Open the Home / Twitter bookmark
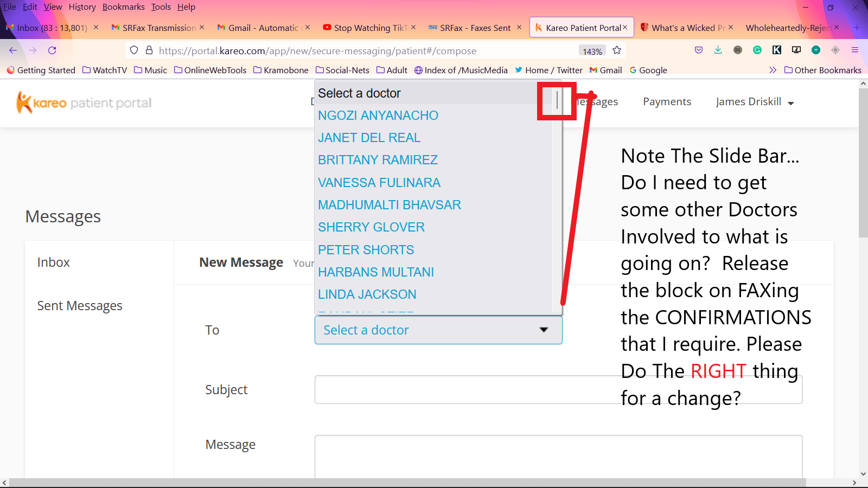The width and height of the screenshot is (868, 488). click(x=548, y=70)
